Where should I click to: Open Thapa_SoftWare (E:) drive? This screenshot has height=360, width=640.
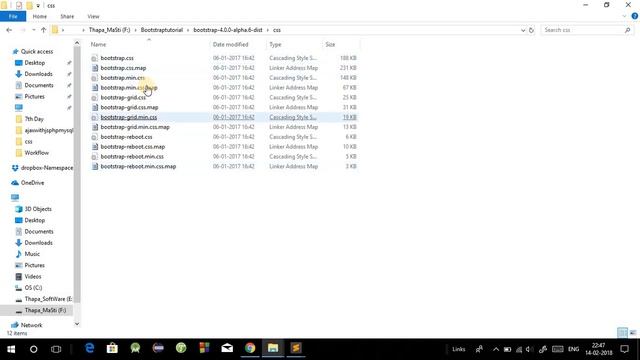[x=48, y=299]
